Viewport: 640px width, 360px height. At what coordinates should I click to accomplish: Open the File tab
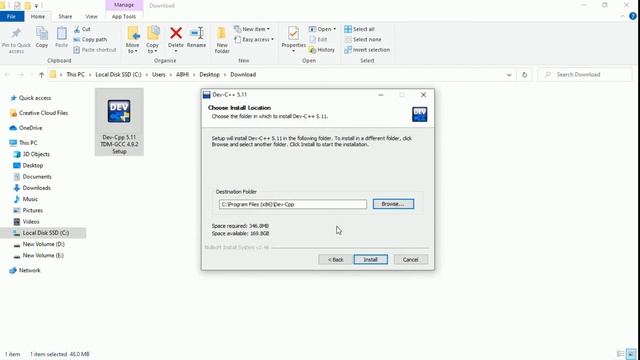point(11,16)
